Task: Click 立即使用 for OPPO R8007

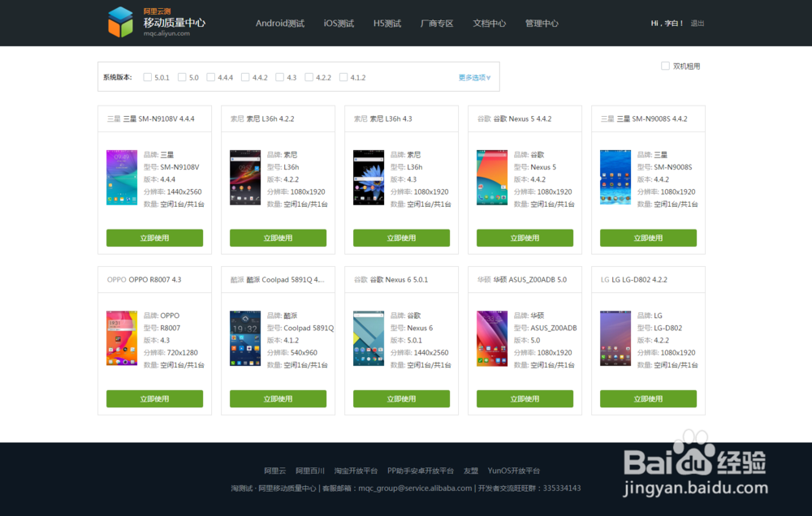Action: 154,398
